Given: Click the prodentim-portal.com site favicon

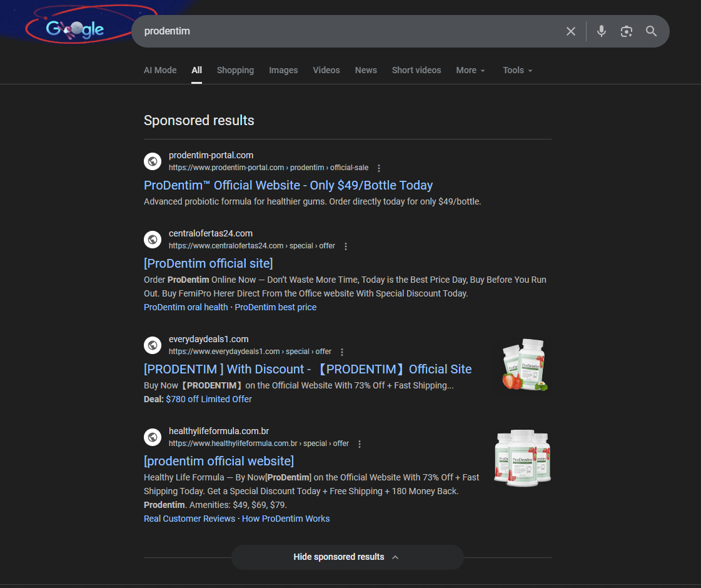Looking at the screenshot, I should [153, 161].
